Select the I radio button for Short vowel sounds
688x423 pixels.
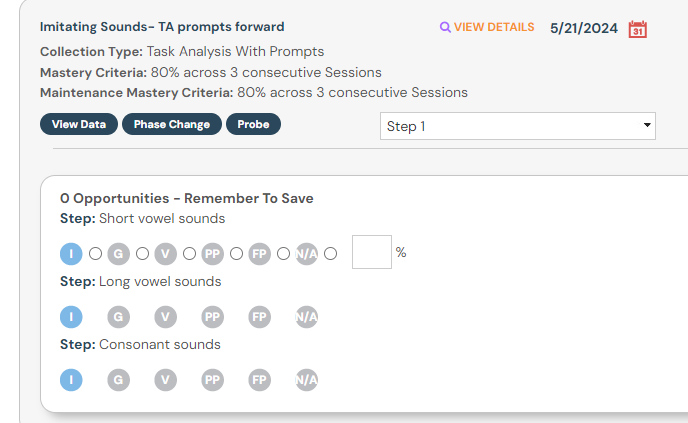click(96, 253)
